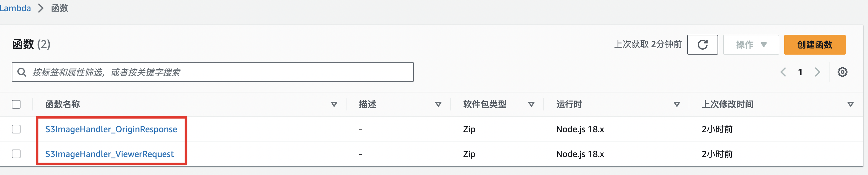
Task: Focus the function filter search field
Action: pos(219,72)
